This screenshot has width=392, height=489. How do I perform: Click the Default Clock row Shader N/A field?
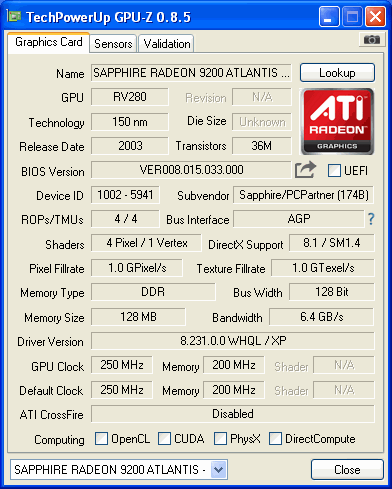(x=344, y=390)
